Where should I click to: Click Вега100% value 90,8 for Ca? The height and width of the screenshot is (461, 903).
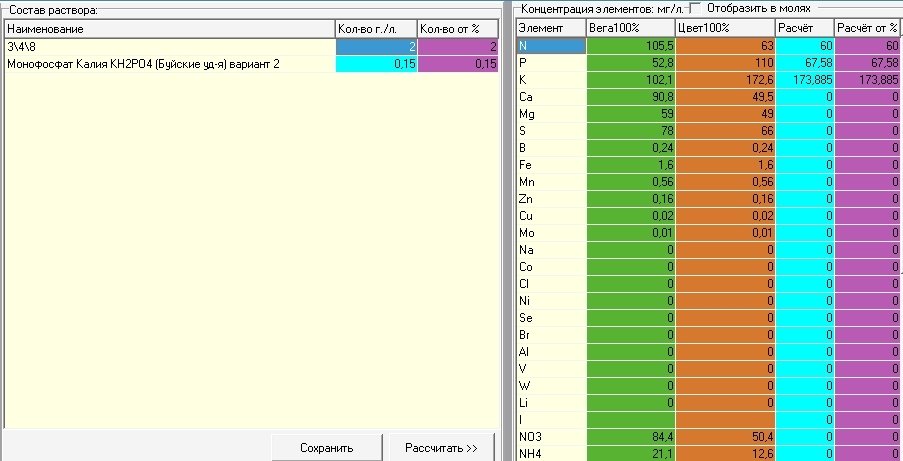pyautogui.click(x=631, y=97)
